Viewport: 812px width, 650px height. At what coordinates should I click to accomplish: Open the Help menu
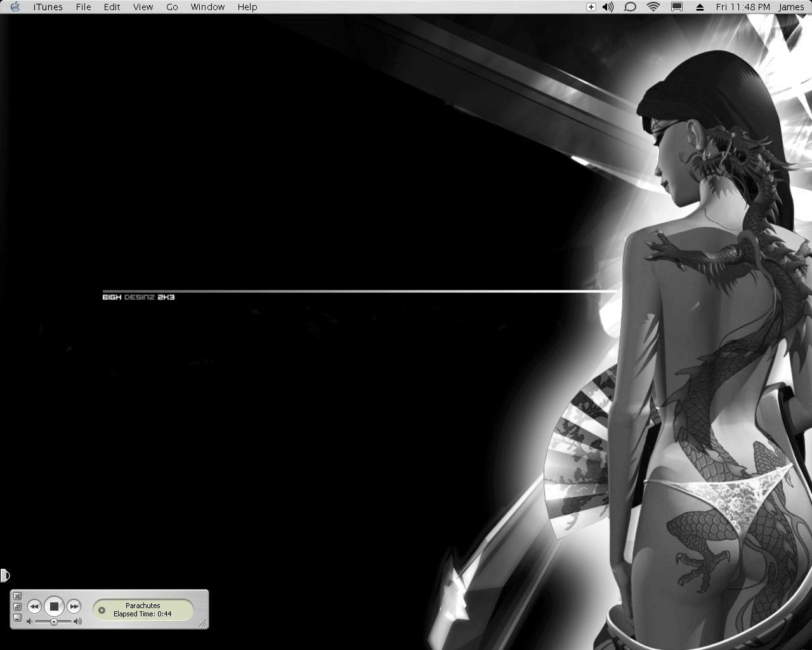coord(247,7)
